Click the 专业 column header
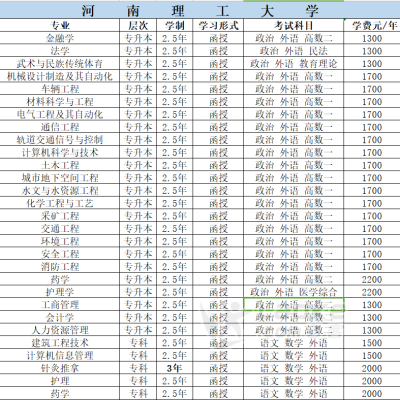 pyautogui.click(x=60, y=25)
